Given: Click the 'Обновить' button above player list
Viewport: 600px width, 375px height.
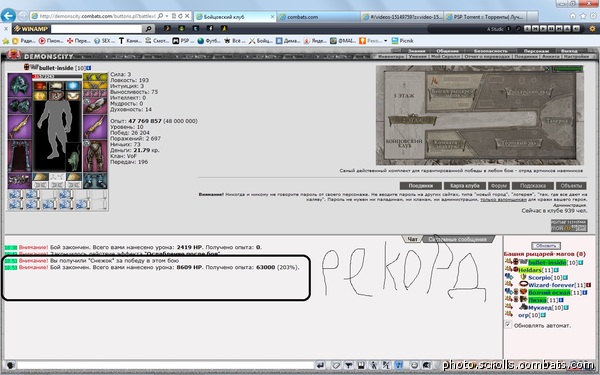Looking at the screenshot, I should (546, 246).
